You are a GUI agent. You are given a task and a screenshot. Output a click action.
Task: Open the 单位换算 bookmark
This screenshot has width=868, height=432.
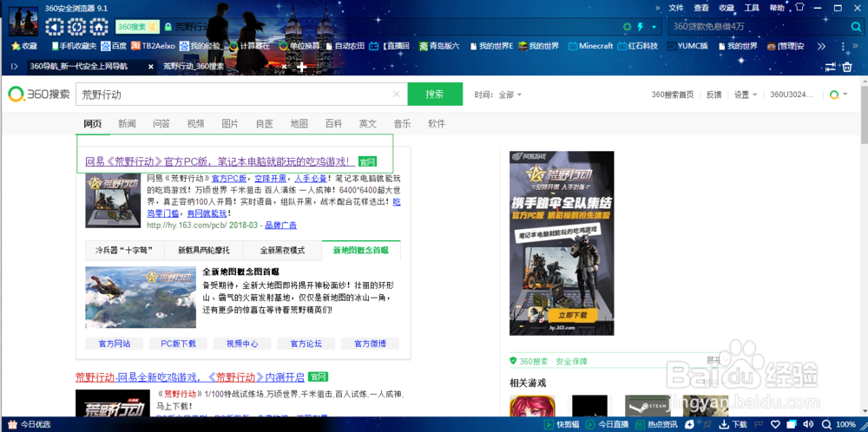tap(299, 46)
